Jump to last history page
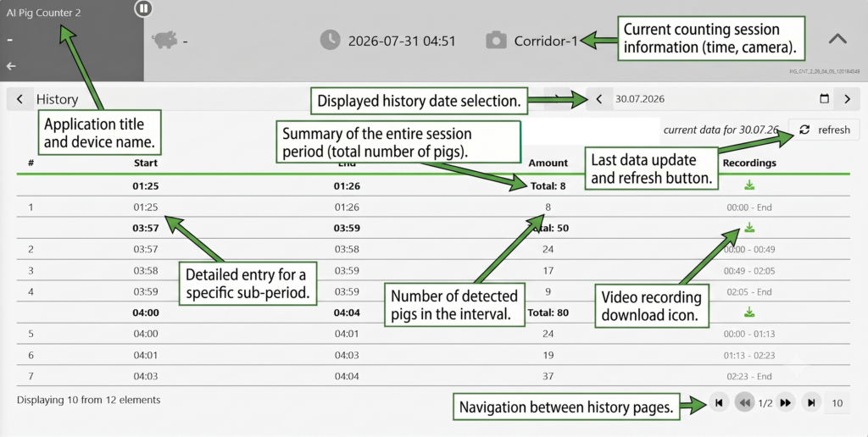Viewport: 868px width, 437px height. point(811,403)
